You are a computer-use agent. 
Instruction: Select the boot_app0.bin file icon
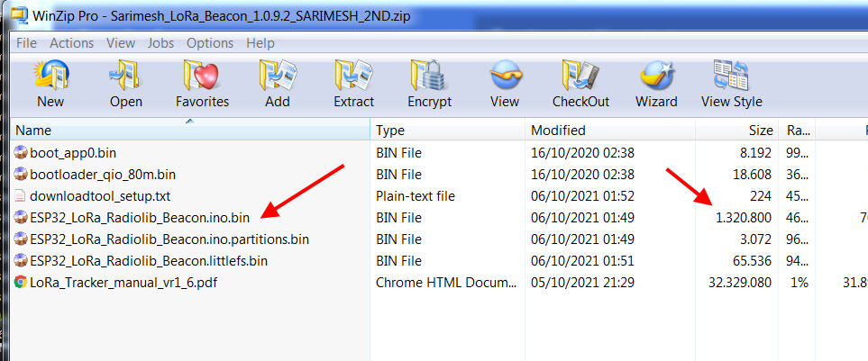21,152
